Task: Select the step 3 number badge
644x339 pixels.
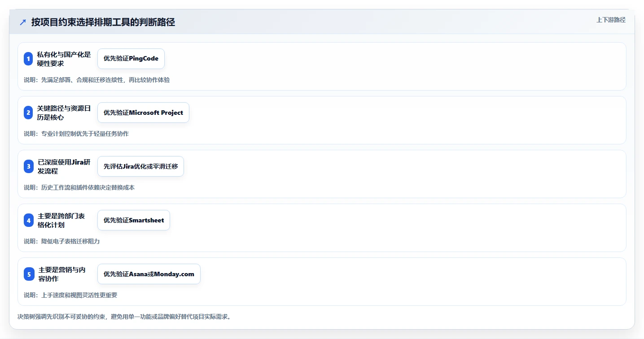Action: tap(28, 166)
